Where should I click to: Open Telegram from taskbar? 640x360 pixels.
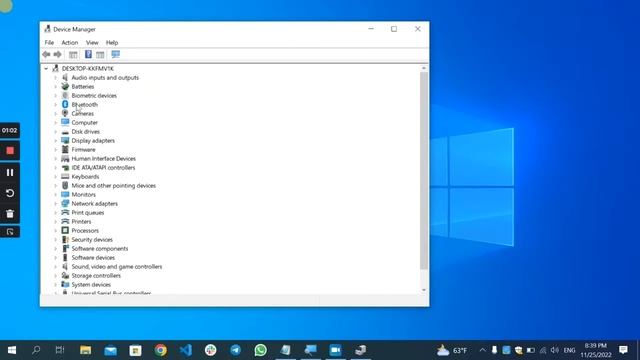coord(236,350)
